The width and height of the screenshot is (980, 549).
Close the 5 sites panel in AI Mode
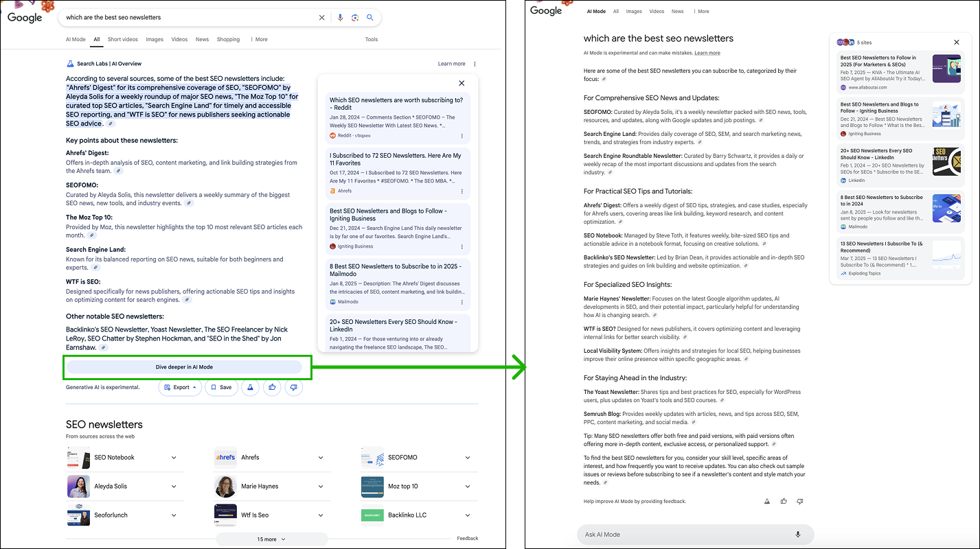click(x=957, y=43)
